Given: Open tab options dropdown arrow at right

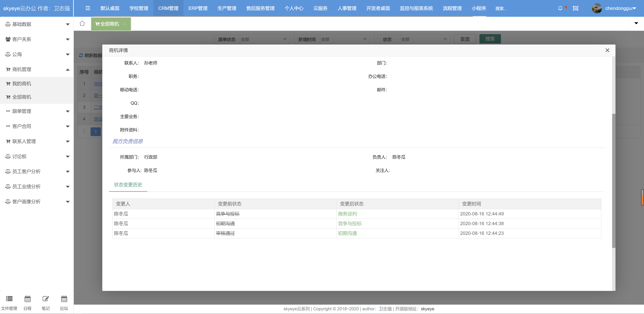Looking at the screenshot, I should coord(636,23).
